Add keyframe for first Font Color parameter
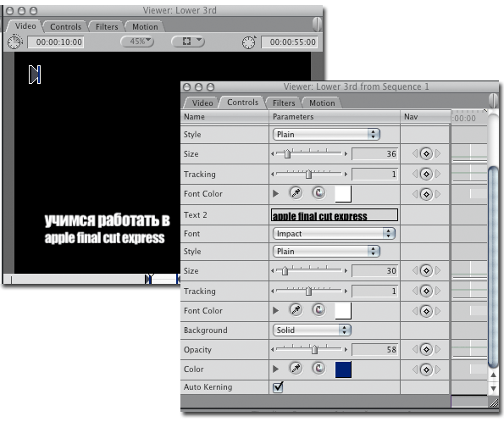The height and width of the screenshot is (422, 504). 426,194
